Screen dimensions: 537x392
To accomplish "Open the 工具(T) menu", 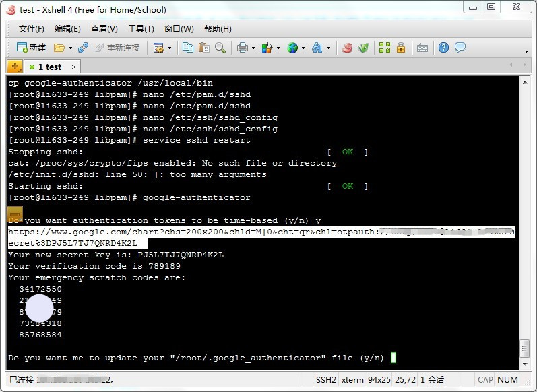I will [x=141, y=29].
